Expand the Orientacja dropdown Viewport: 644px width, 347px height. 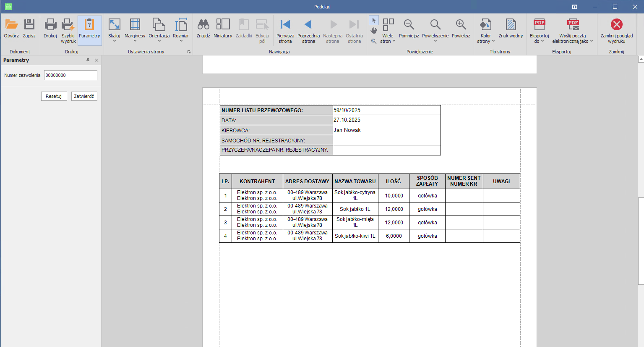[159, 30]
